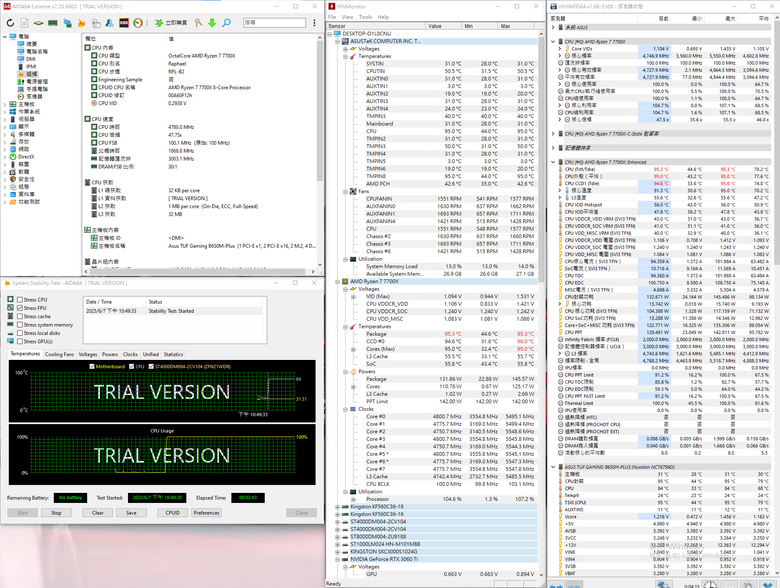Collapse the Fans section in HWMonitor
The width and height of the screenshot is (780, 588).
click(x=345, y=192)
